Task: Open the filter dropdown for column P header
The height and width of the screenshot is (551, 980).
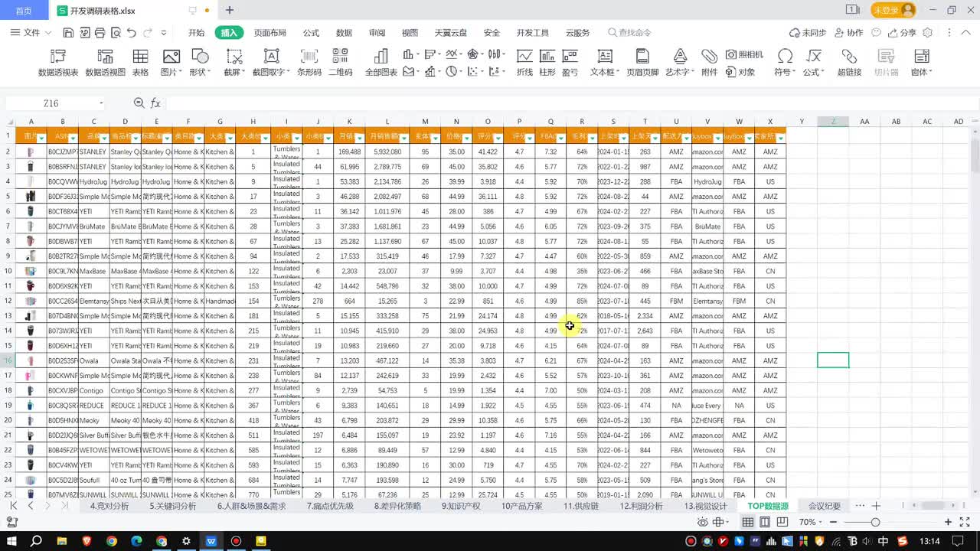Action: pos(530,138)
